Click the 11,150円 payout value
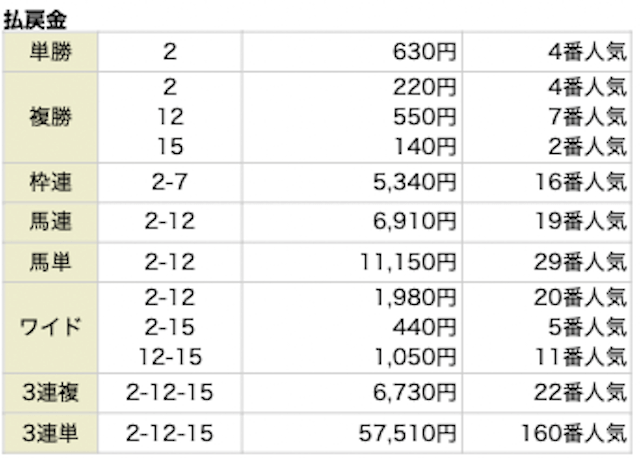The image size is (640, 458). point(407,262)
